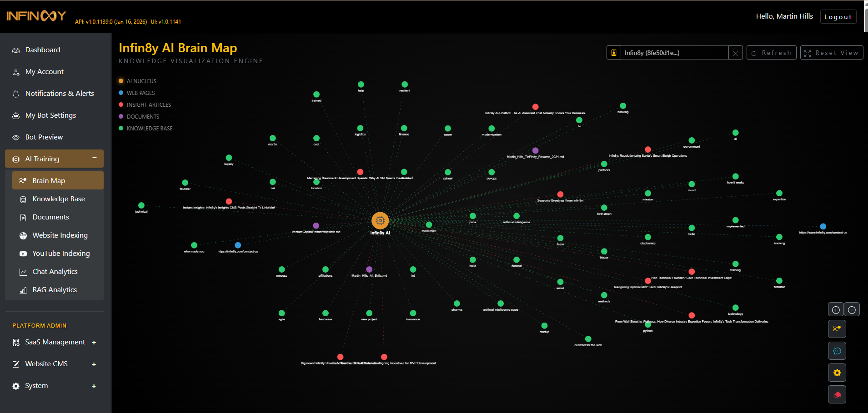Viewport: 868px width, 413px height.
Task: Open YouTube Indexing
Action: (58, 254)
